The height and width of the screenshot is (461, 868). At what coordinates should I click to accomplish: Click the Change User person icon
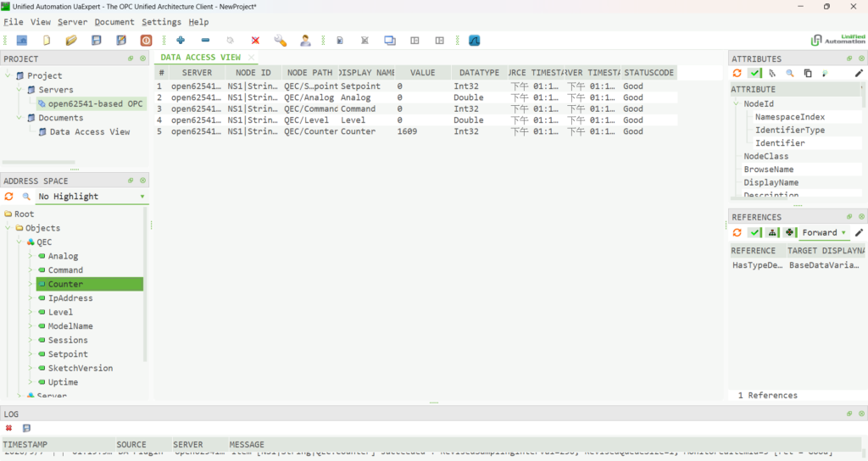point(305,41)
